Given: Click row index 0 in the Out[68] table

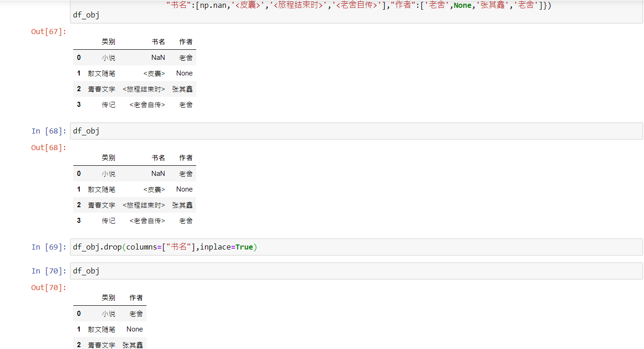Looking at the screenshot, I should pyautogui.click(x=79, y=174).
